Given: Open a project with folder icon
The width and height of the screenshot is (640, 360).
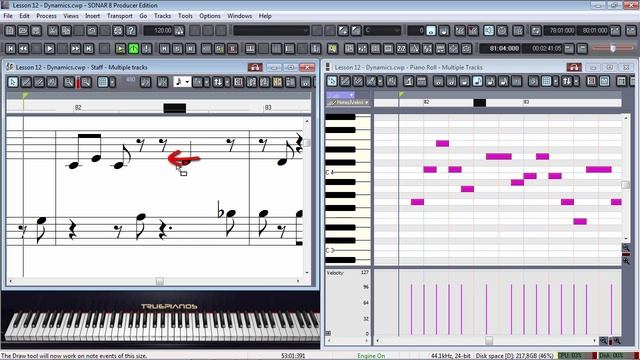Looking at the screenshot, I should click(x=23, y=31).
